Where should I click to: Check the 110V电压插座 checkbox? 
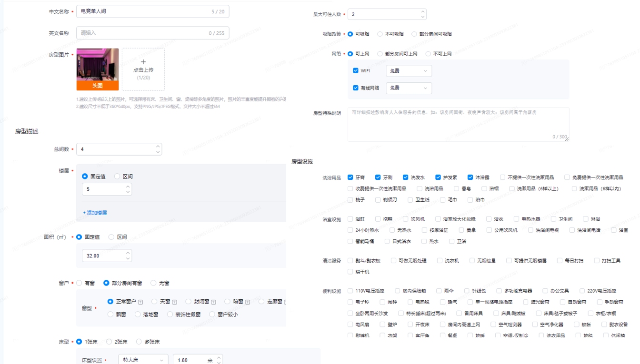pyautogui.click(x=350, y=291)
